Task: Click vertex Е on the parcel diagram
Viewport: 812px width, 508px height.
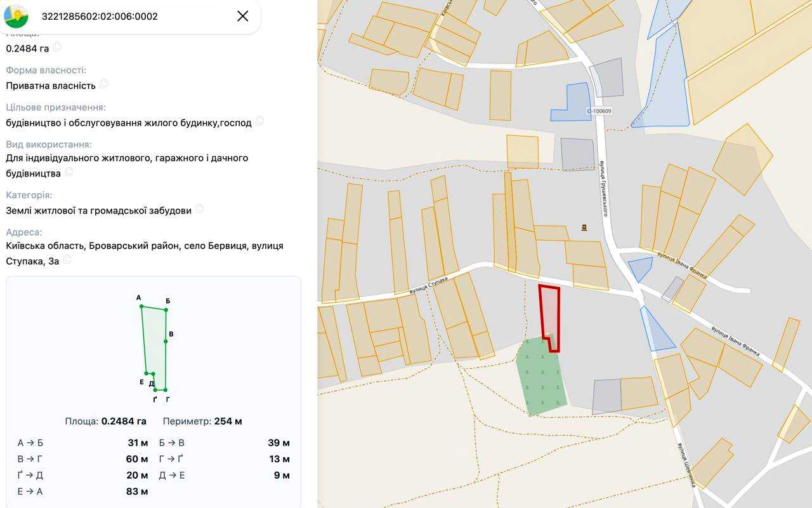Action: pos(146,373)
